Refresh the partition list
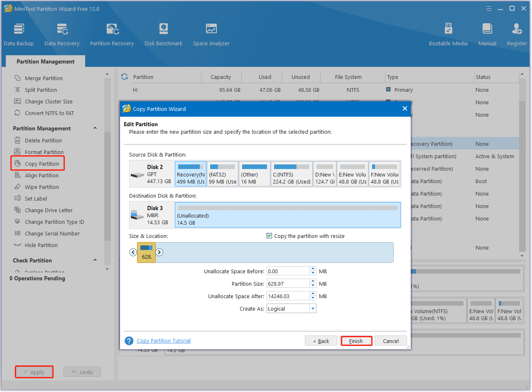Viewport: 532px width, 392px height. 124,77
